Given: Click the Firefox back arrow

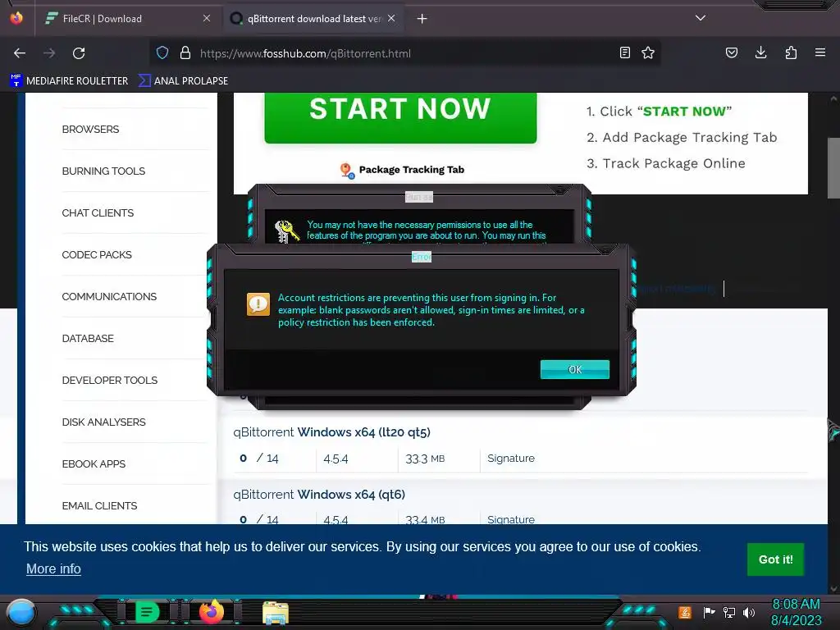Looking at the screenshot, I should 20,53.
